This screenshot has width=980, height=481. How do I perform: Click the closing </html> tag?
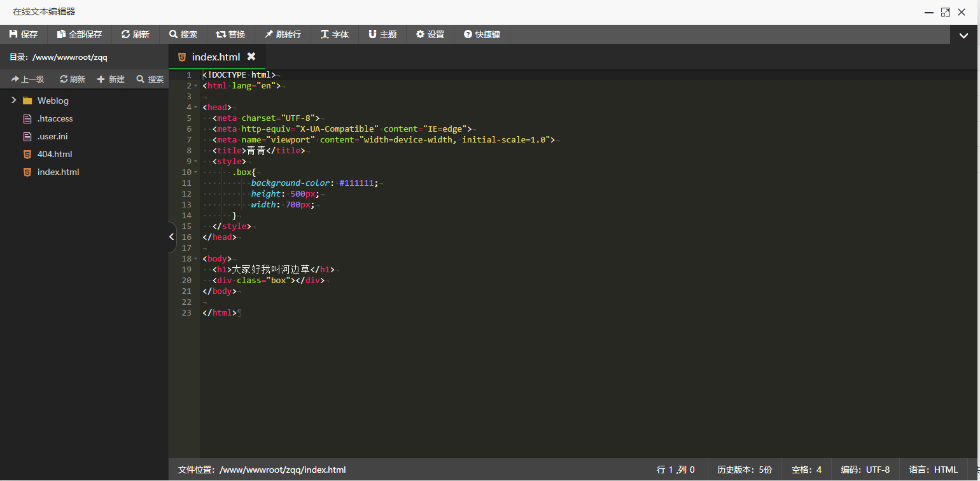[220, 312]
